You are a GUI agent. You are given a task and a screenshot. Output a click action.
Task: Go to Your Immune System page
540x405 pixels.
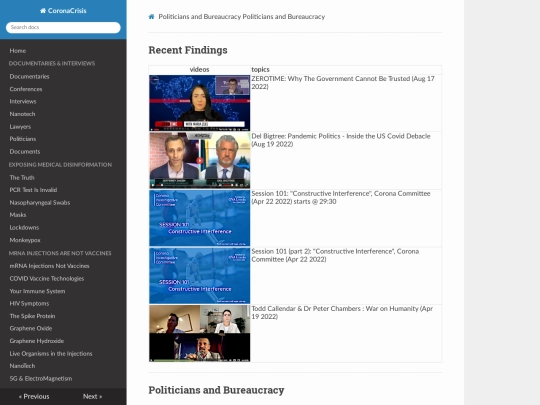37,291
